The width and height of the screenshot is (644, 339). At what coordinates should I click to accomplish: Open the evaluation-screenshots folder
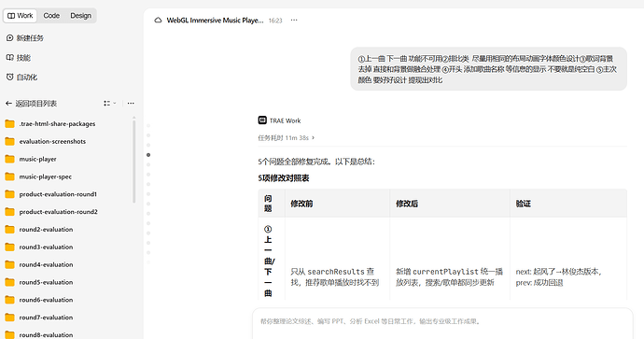point(46,141)
